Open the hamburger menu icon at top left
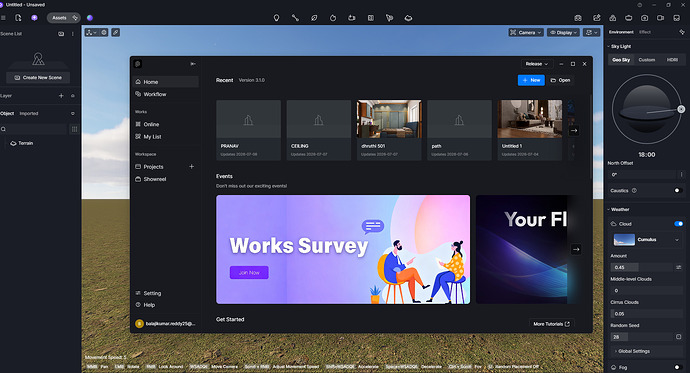 click(3, 18)
